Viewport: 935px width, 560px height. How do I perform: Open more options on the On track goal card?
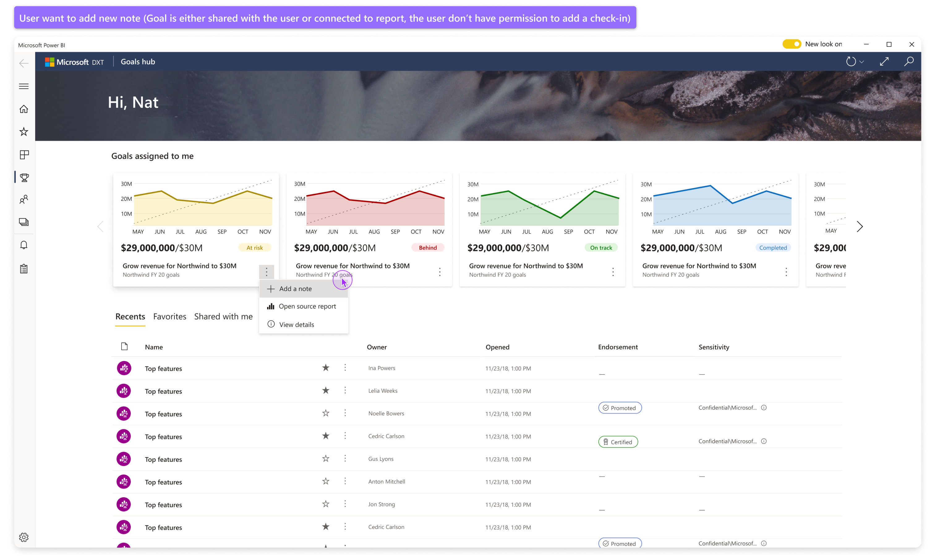coord(613,272)
